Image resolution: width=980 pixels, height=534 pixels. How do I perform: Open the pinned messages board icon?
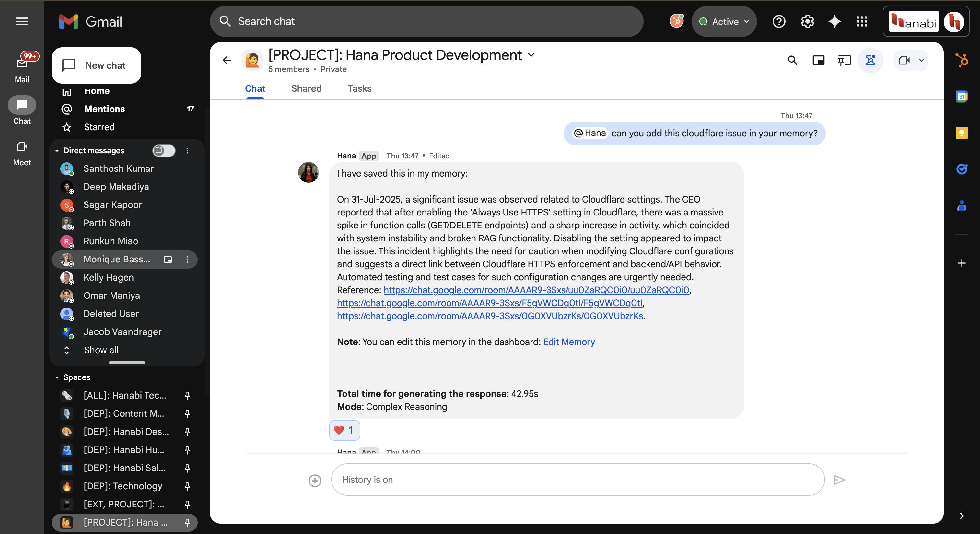(844, 60)
